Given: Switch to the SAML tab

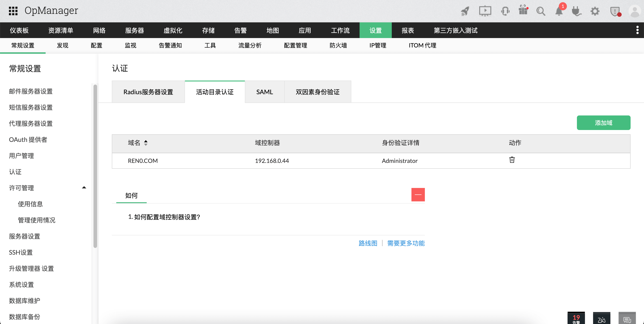Looking at the screenshot, I should coord(265,92).
